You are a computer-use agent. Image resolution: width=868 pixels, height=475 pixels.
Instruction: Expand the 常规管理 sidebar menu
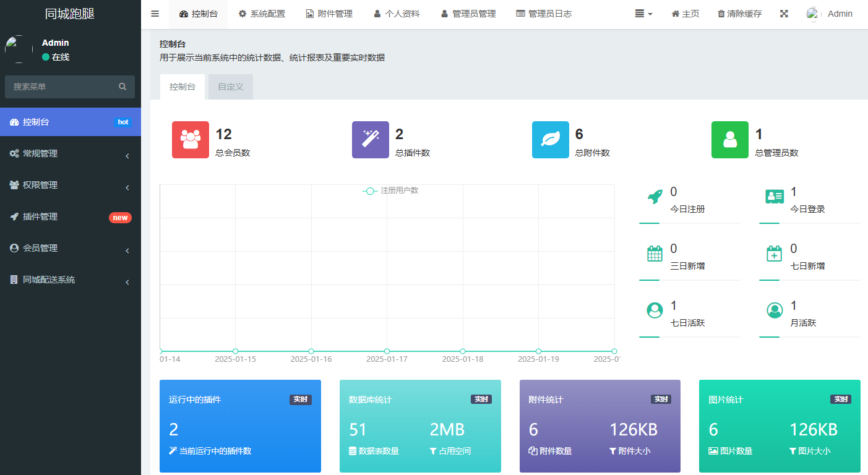click(x=70, y=153)
